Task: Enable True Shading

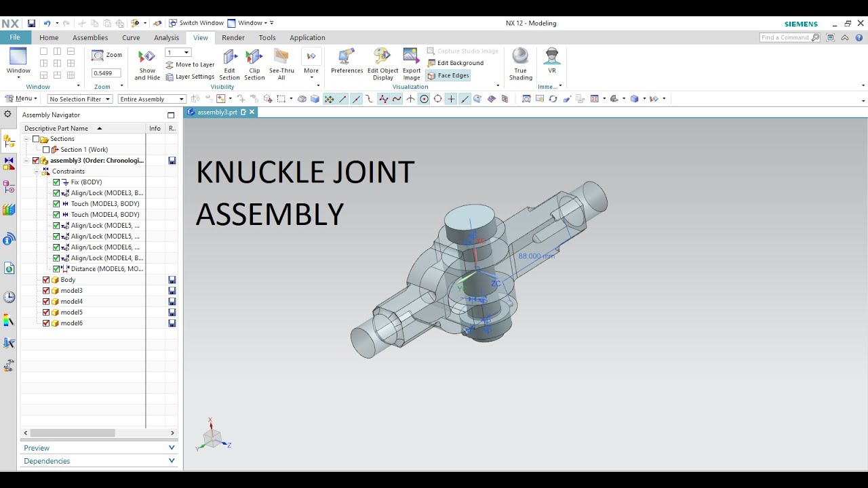Action: pyautogui.click(x=521, y=65)
